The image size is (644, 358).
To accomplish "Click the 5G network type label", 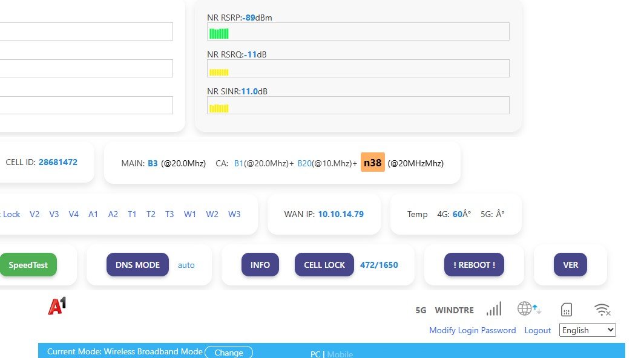I will [x=421, y=310].
